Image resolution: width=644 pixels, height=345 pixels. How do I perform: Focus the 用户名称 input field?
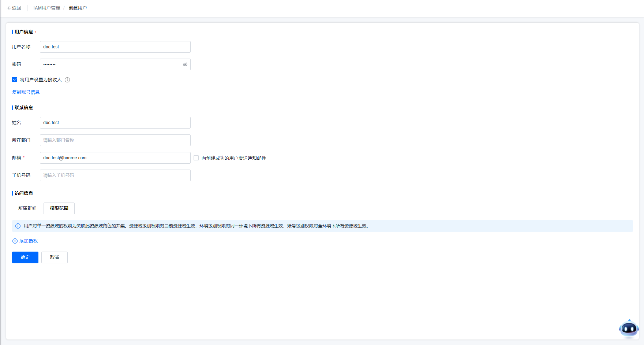115,47
